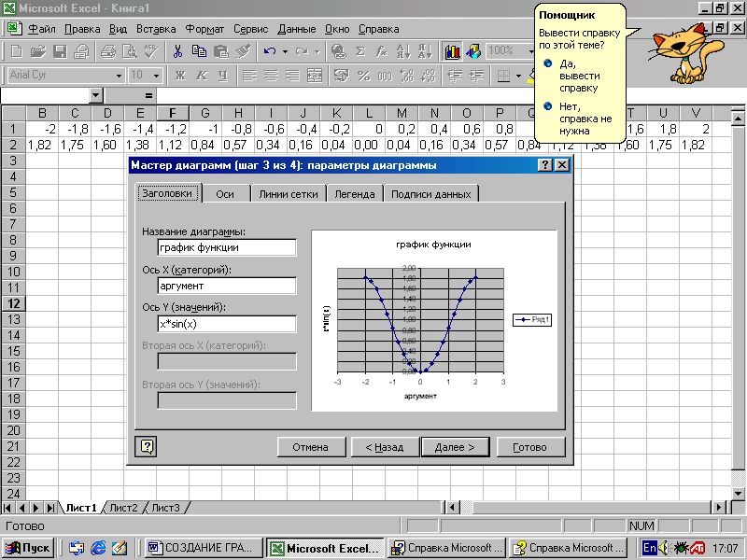747x560 pixels.
Task: Click the Save diskette icon
Action: coord(60,51)
